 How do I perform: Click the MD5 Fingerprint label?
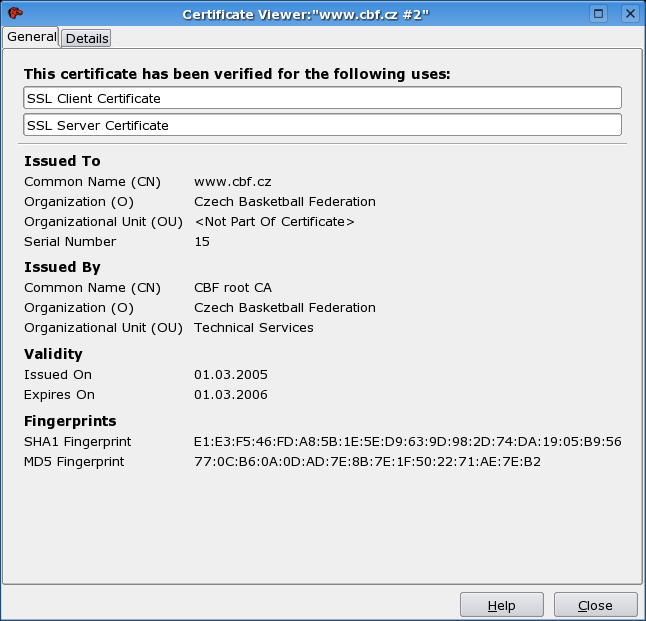(x=74, y=462)
